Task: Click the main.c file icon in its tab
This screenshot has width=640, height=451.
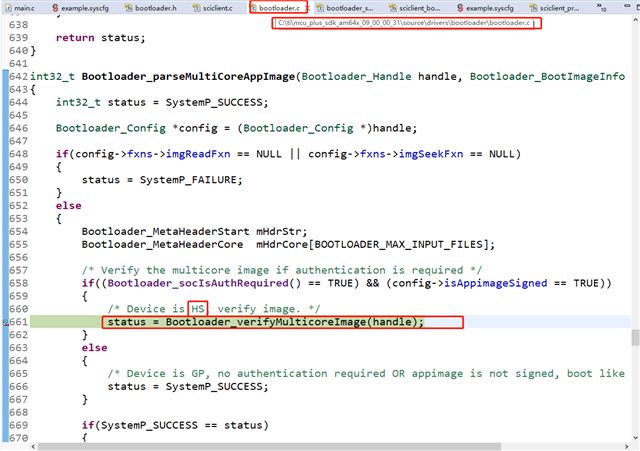Action: (9, 8)
